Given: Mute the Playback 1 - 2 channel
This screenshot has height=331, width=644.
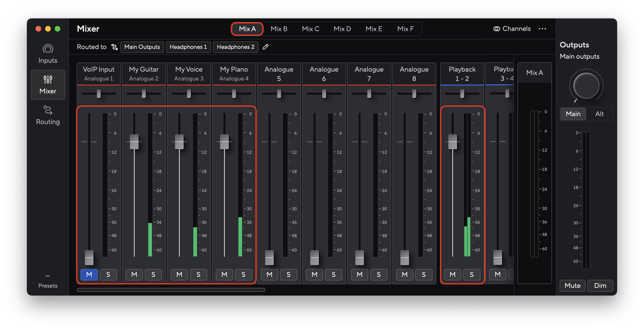Looking at the screenshot, I should [x=452, y=274].
